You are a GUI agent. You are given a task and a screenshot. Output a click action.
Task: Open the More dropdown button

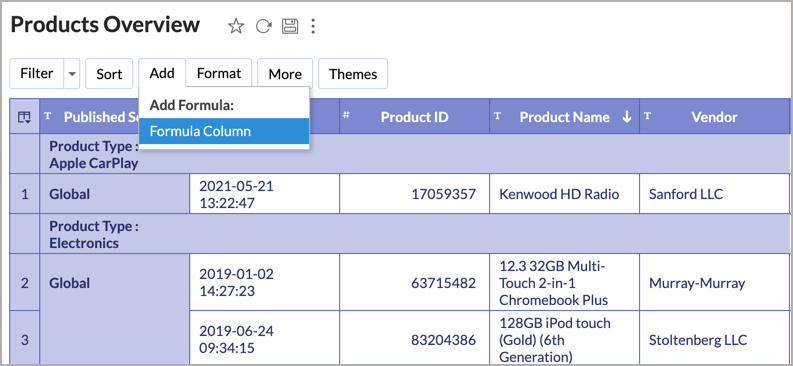click(285, 74)
